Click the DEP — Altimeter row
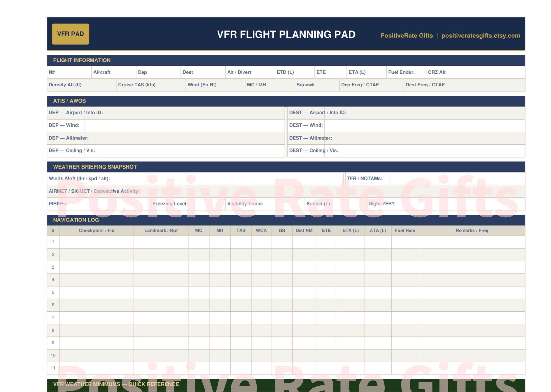This screenshot has width=551, height=392. pos(166,138)
